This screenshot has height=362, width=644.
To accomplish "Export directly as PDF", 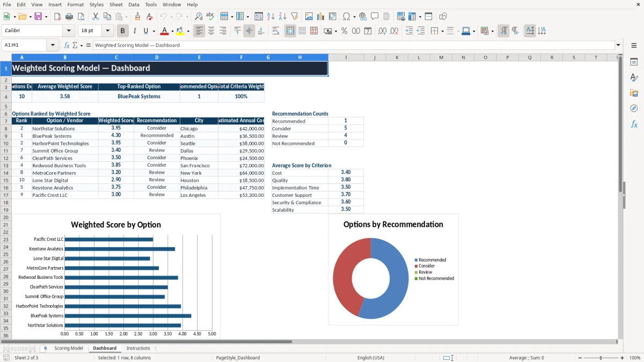I will click(57, 17).
